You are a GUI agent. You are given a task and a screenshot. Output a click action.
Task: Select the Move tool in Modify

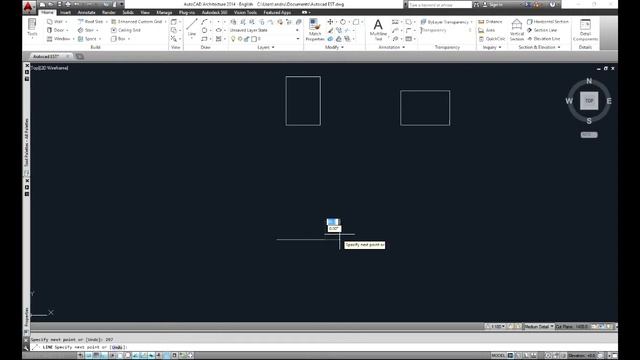330,22
